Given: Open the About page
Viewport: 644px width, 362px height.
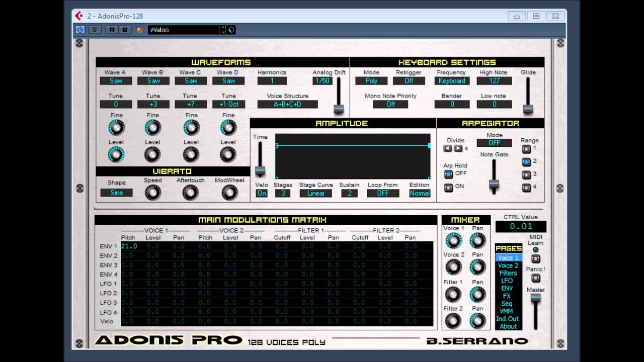Looking at the screenshot, I should click(508, 326).
